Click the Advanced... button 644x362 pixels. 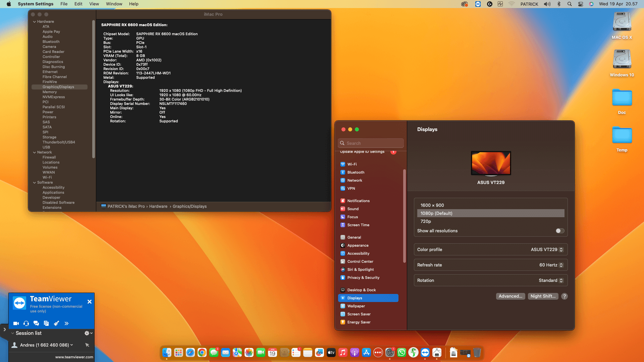click(x=510, y=296)
